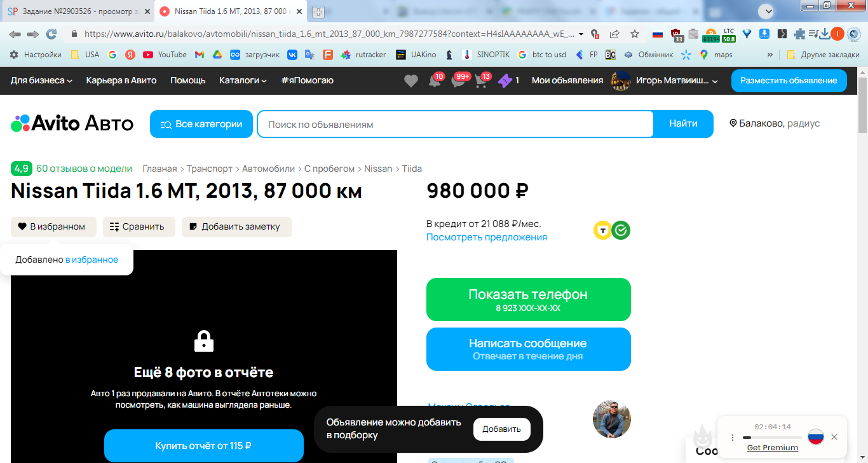Image resolution: width=868 pixels, height=463 pixels.
Task: Open the tab search chevron button
Action: pos(768,11)
